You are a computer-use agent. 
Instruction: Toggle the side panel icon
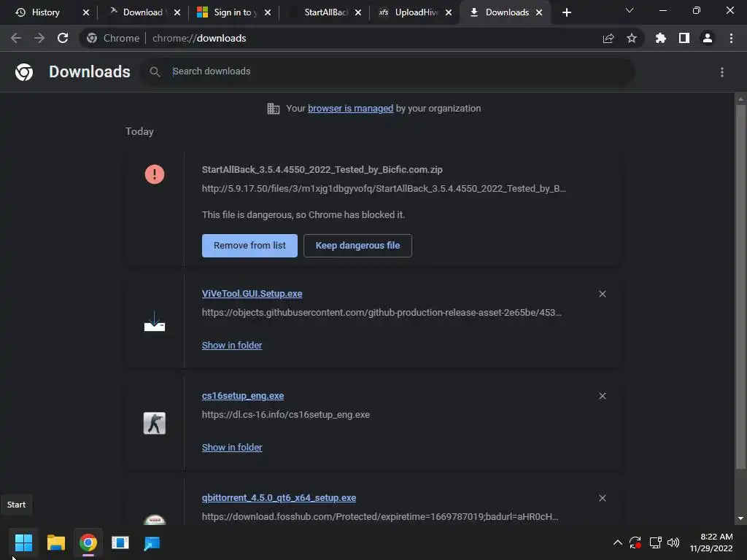click(x=684, y=38)
